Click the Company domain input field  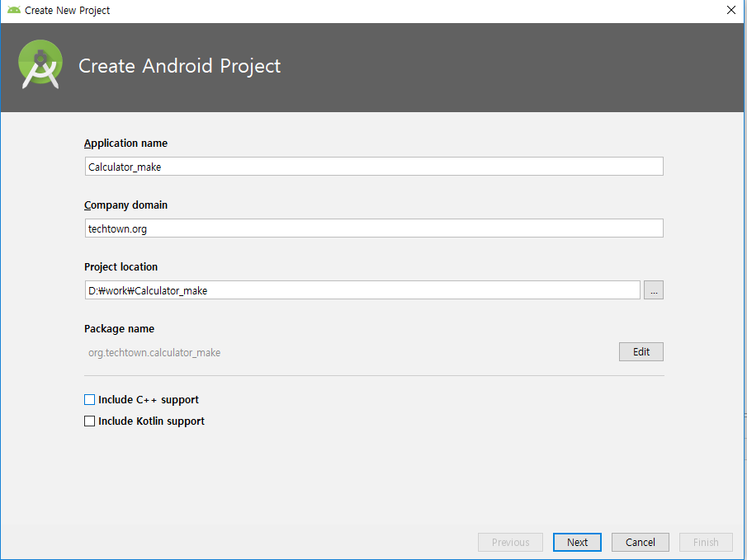[374, 228]
